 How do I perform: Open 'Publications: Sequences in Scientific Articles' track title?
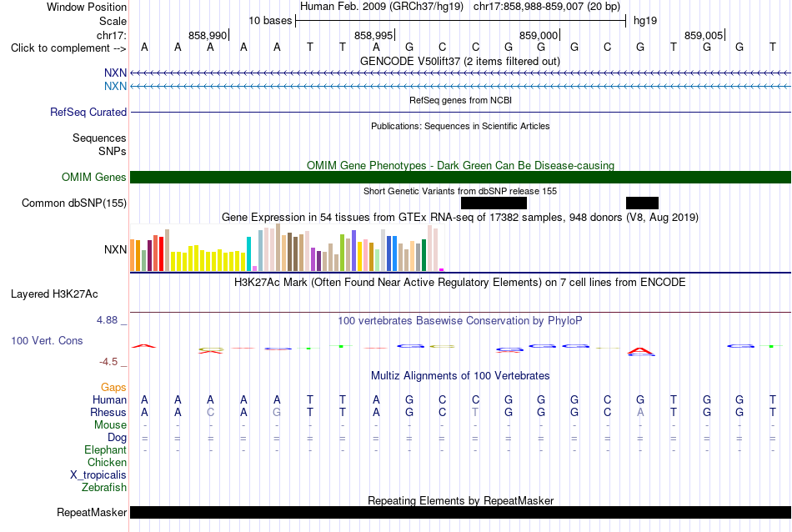pos(460,126)
